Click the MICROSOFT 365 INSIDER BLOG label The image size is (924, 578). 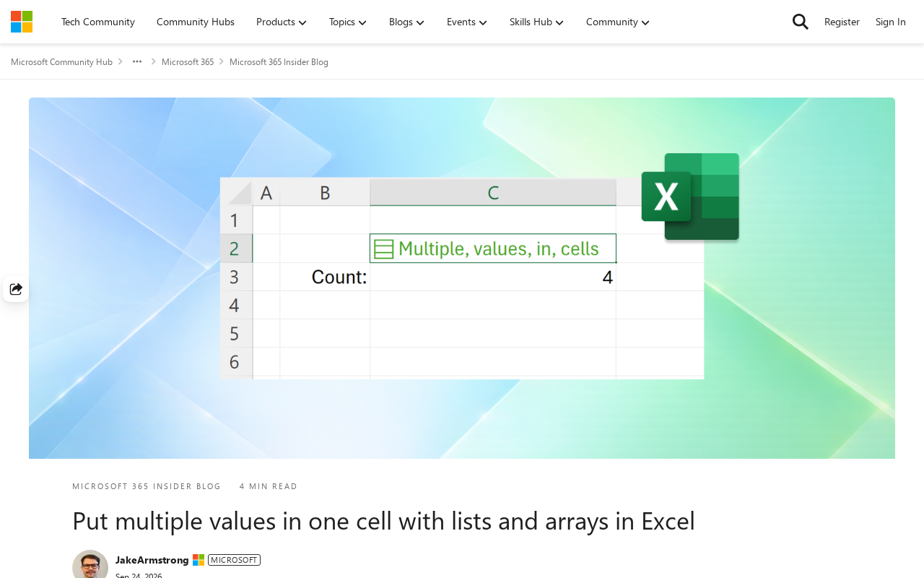click(x=147, y=486)
